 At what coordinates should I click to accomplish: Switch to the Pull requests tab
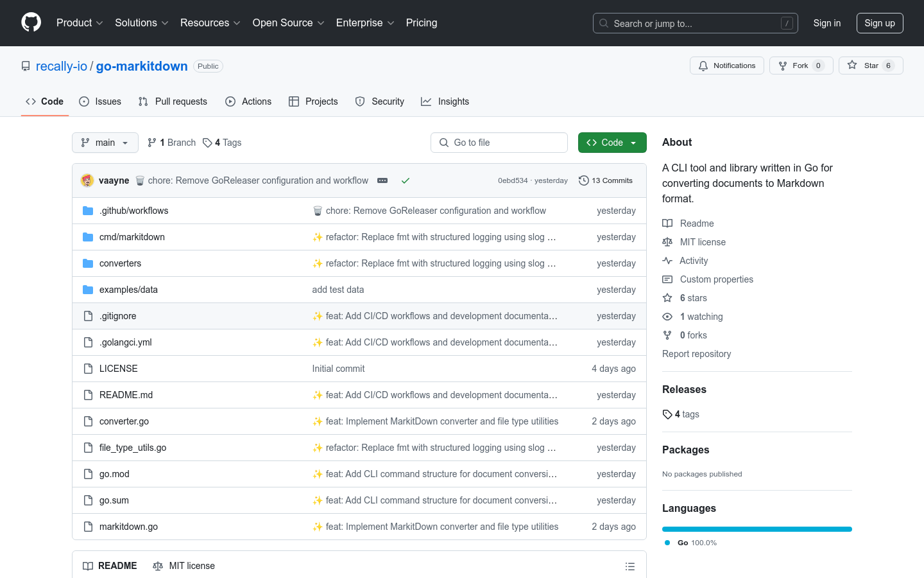(173, 101)
